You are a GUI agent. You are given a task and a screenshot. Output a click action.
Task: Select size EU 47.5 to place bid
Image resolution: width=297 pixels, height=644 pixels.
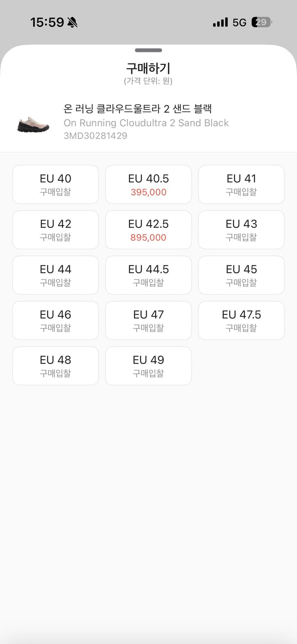241,321
